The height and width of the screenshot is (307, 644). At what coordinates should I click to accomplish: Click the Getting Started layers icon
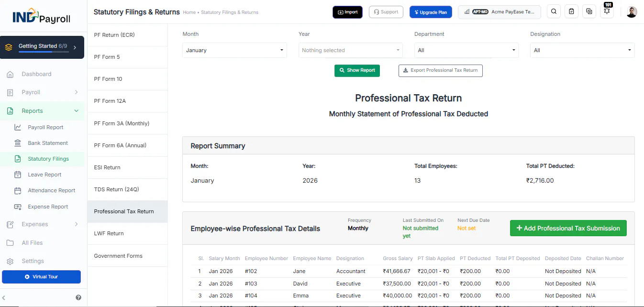coord(9,47)
